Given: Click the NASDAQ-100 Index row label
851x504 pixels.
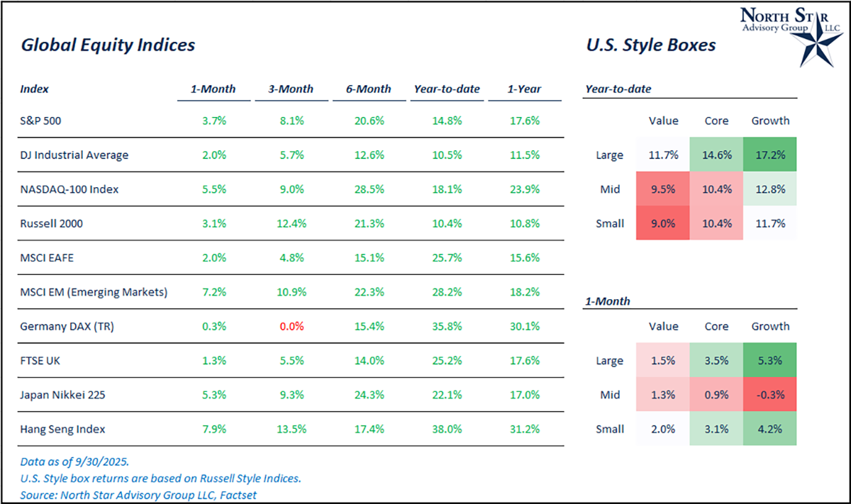Looking at the screenshot, I should 68,189.
